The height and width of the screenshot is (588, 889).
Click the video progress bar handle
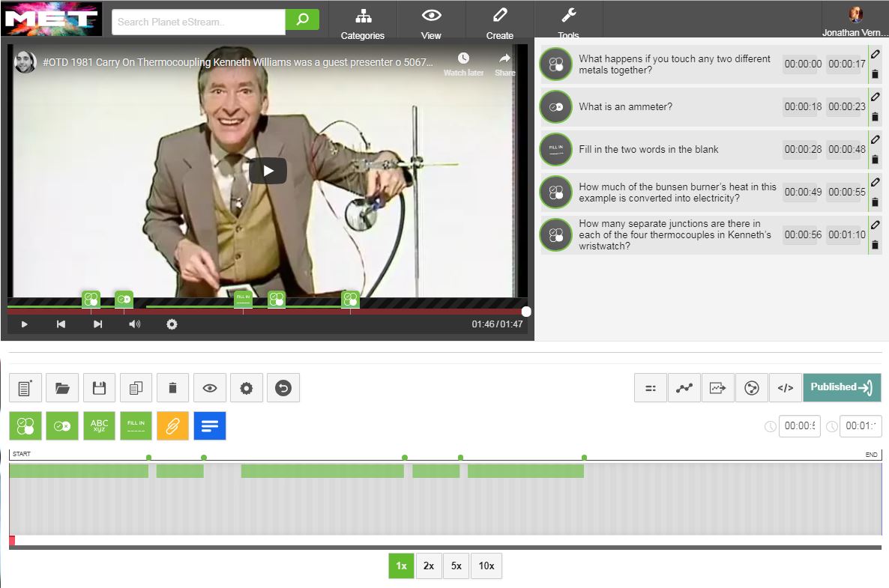tap(526, 312)
